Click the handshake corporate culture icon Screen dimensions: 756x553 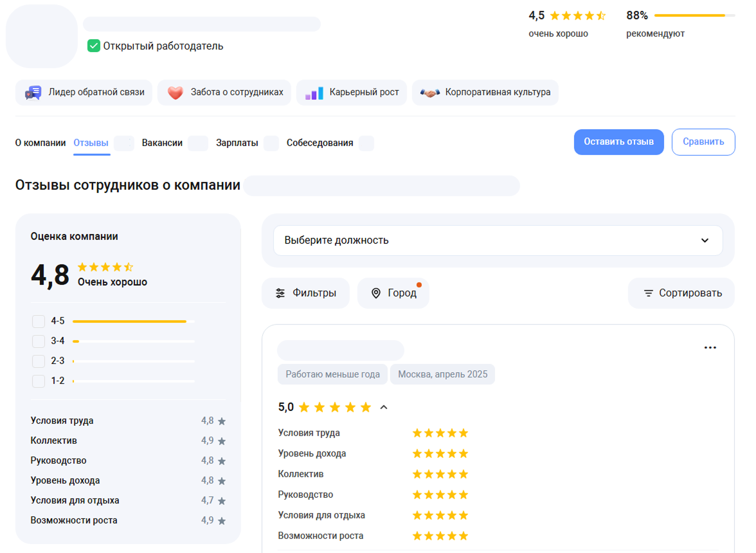(430, 93)
